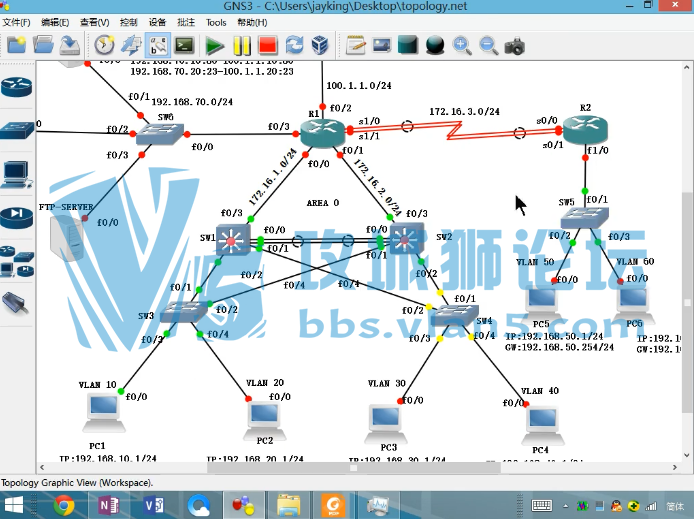Select the draw ellipse tool

coord(435,45)
